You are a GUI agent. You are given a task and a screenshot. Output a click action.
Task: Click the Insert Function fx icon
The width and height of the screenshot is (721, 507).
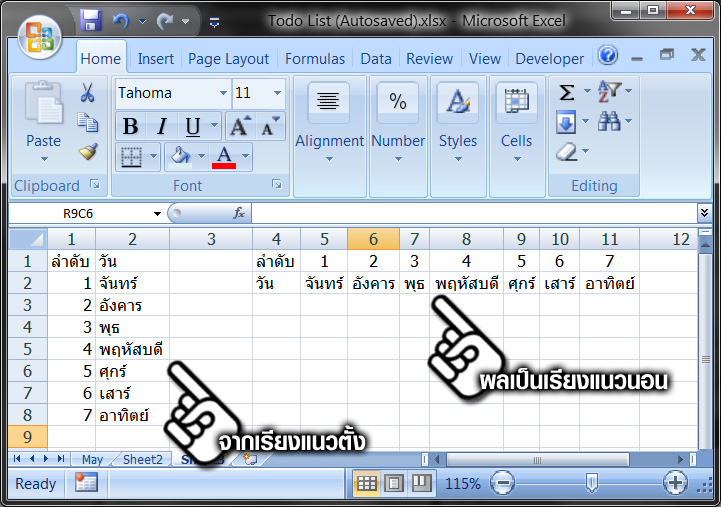click(239, 213)
